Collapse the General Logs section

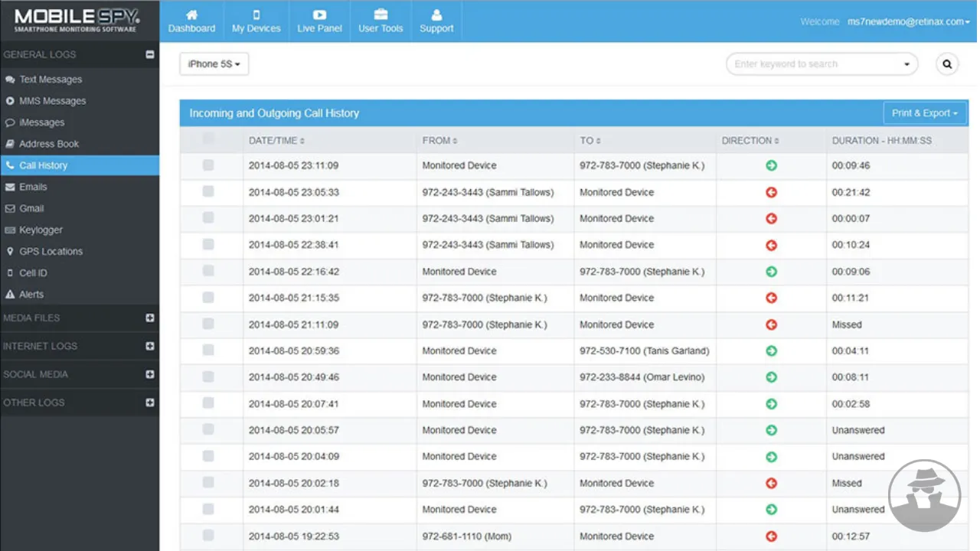click(x=150, y=54)
